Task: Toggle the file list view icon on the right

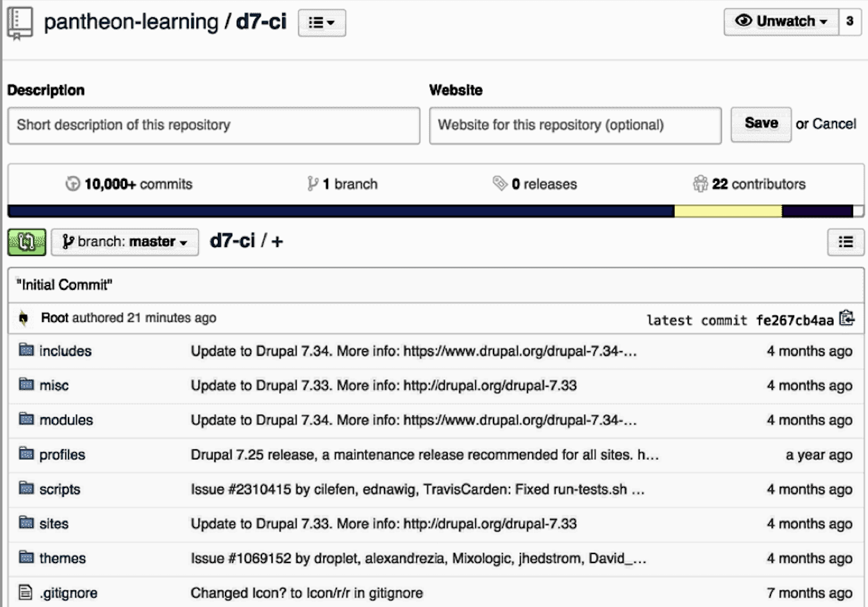Action: [x=846, y=242]
